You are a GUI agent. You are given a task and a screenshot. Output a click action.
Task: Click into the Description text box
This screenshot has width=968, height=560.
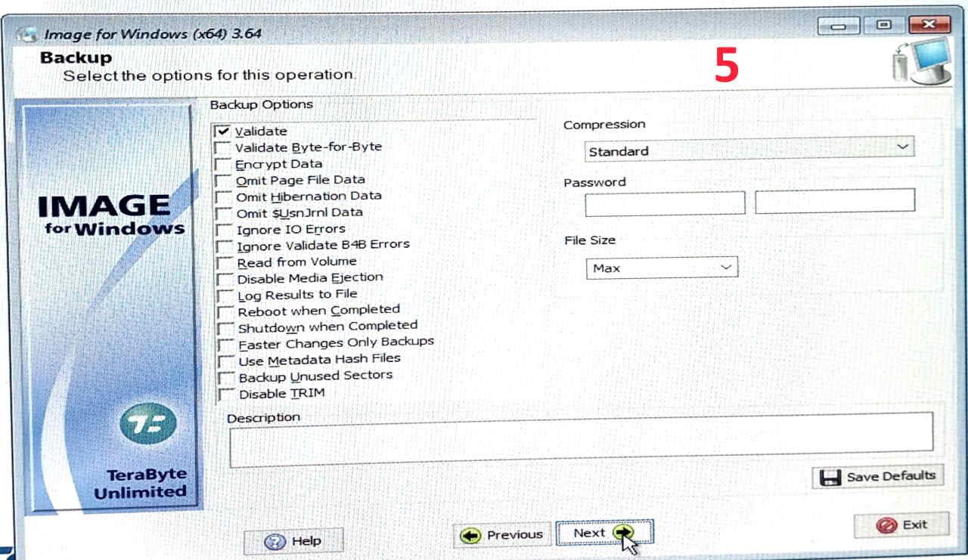pyautogui.click(x=582, y=440)
